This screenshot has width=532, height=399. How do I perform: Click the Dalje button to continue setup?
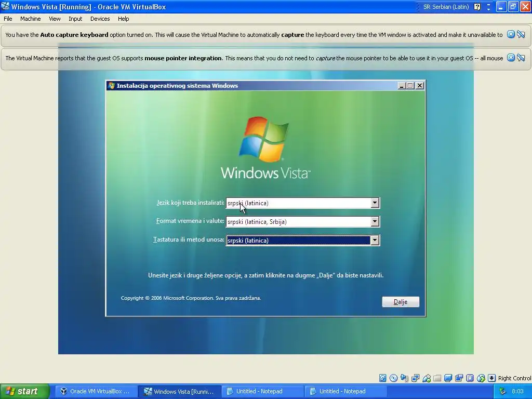point(401,302)
